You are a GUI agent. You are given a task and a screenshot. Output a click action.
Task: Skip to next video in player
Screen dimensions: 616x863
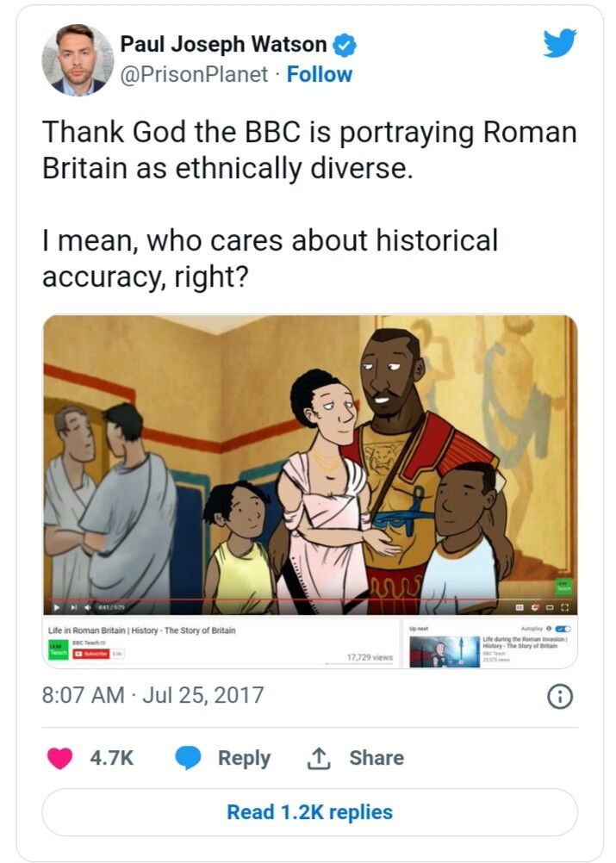[x=73, y=607]
